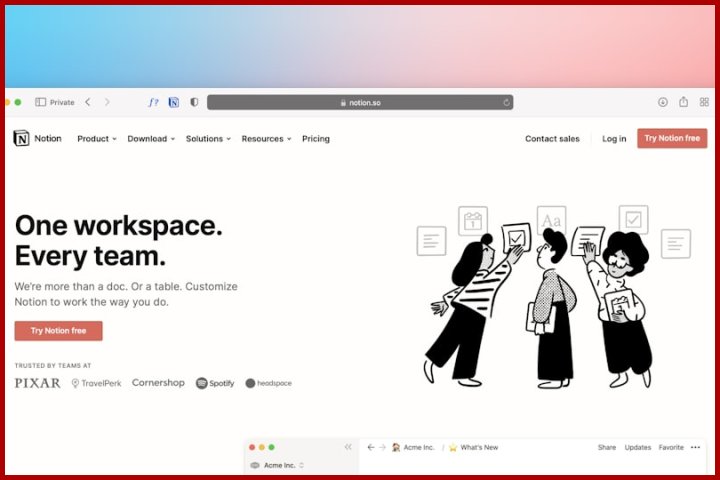The width and height of the screenshot is (720, 480).
Task: Open Acme Inc. breadcrumb in app preview
Action: pos(413,447)
